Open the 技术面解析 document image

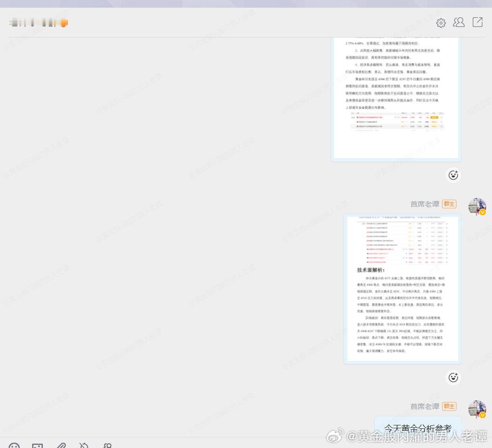[x=403, y=289]
